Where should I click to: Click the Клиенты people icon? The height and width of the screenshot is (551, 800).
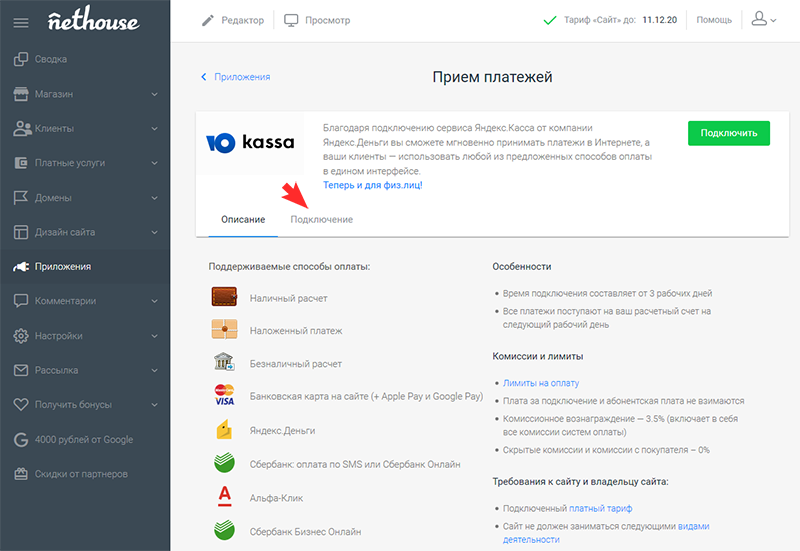click(x=22, y=129)
